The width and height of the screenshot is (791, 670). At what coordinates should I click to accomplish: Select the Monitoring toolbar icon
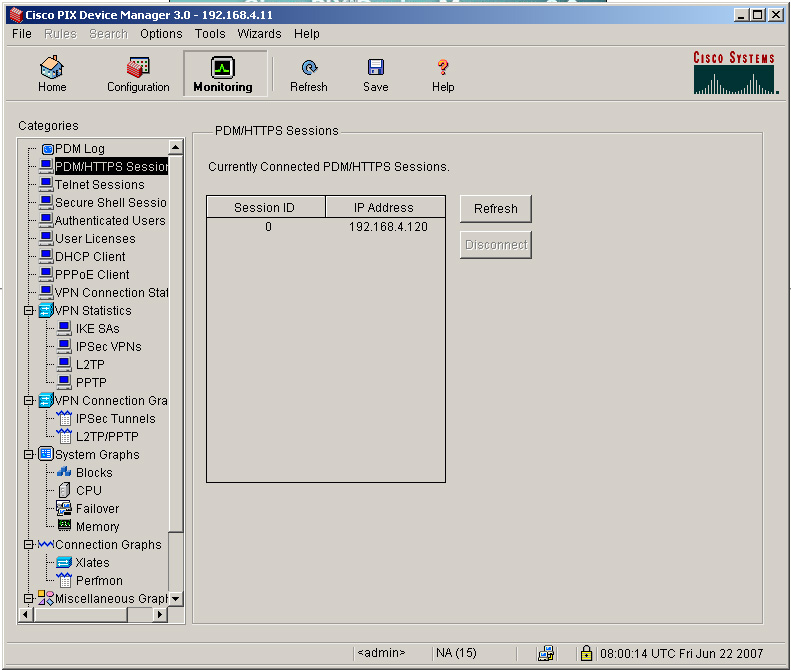223,68
